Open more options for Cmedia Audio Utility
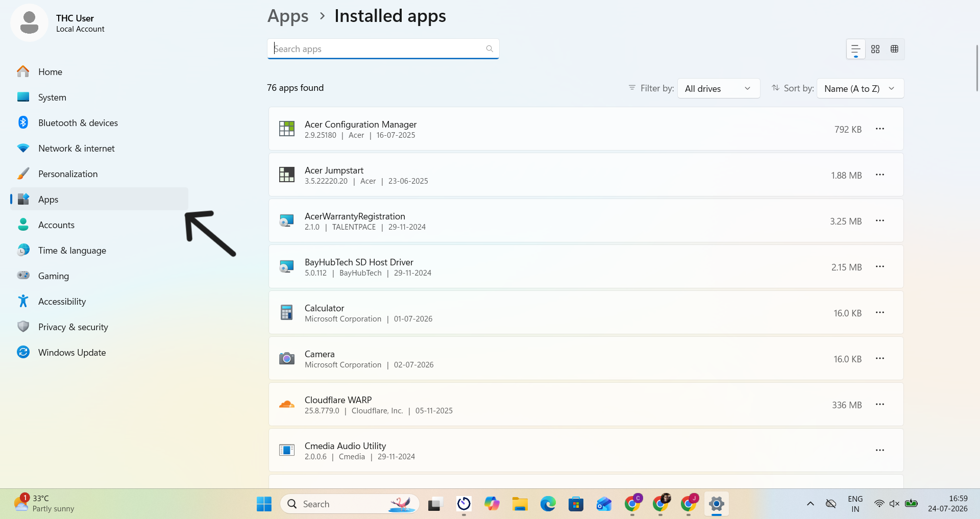 (880, 450)
